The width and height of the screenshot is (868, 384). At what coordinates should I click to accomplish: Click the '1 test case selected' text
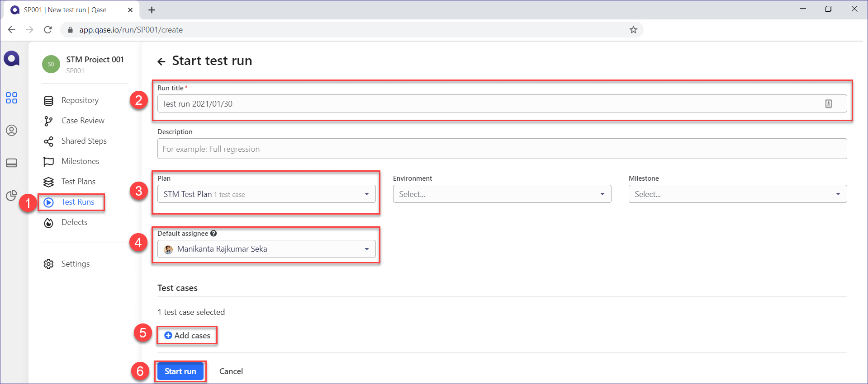[191, 312]
